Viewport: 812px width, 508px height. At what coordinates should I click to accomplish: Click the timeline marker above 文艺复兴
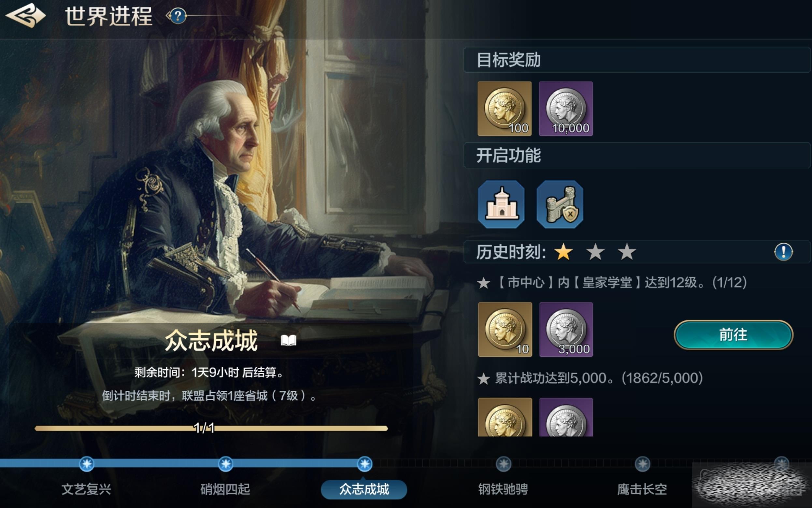[x=87, y=464]
